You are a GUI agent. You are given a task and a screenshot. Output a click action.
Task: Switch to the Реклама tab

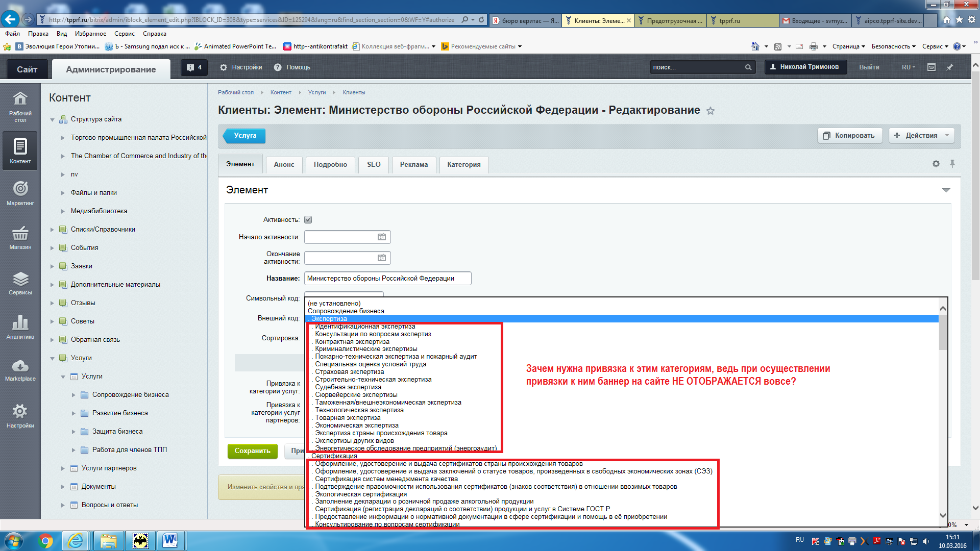414,164
